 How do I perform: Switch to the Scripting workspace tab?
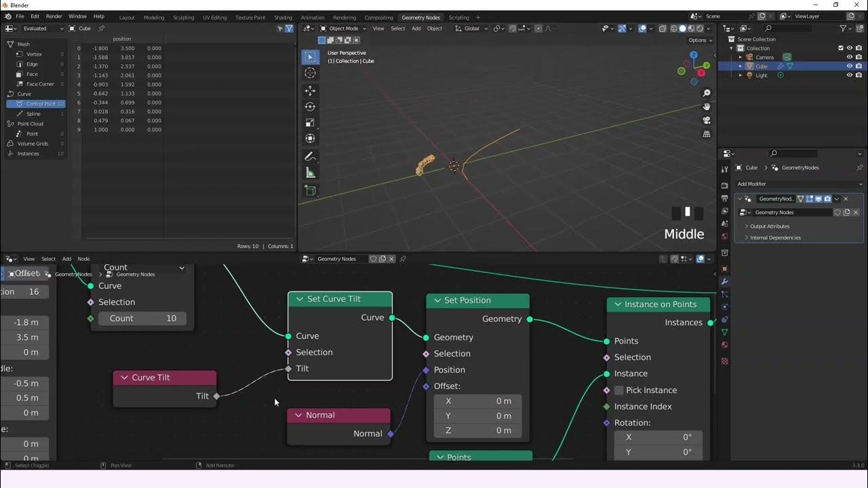[x=458, y=18]
